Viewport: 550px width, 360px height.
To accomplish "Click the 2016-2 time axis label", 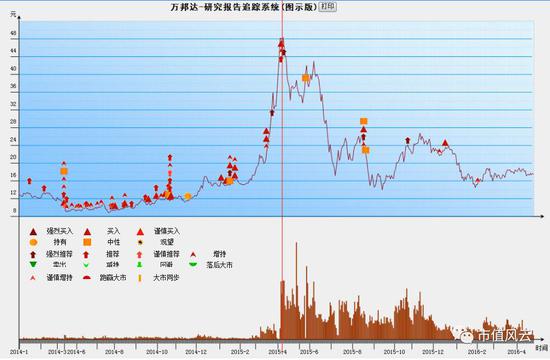I will pyautogui.click(x=477, y=352).
